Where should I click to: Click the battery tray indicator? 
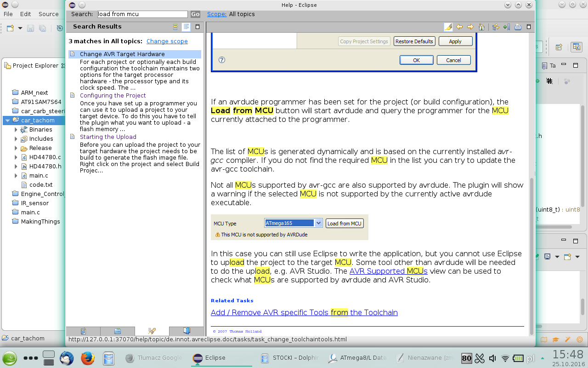pos(518,358)
